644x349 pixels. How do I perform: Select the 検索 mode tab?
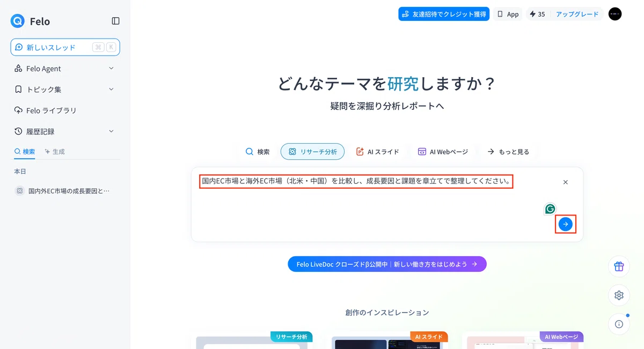point(258,152)
